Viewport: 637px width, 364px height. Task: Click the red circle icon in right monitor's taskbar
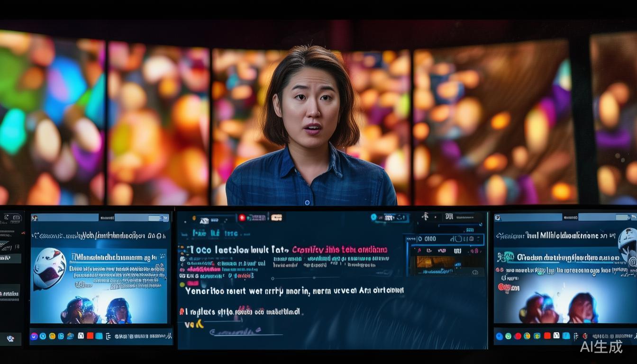[518, 336]
